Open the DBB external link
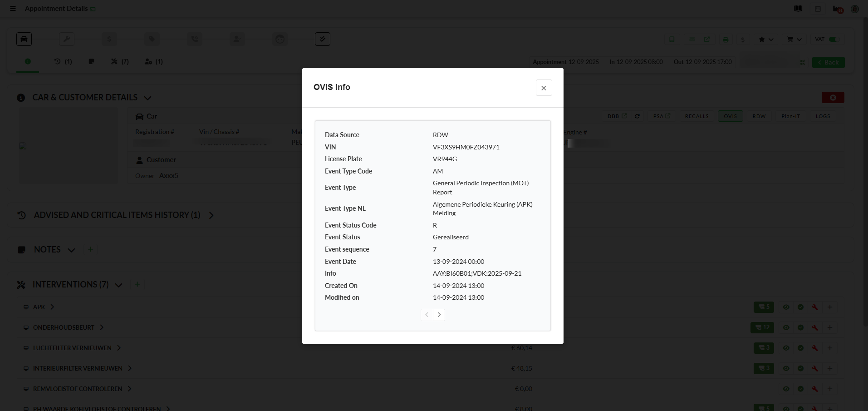Viewport: 868px width, 411px height. pyautogui.click(x=617, y=116)
